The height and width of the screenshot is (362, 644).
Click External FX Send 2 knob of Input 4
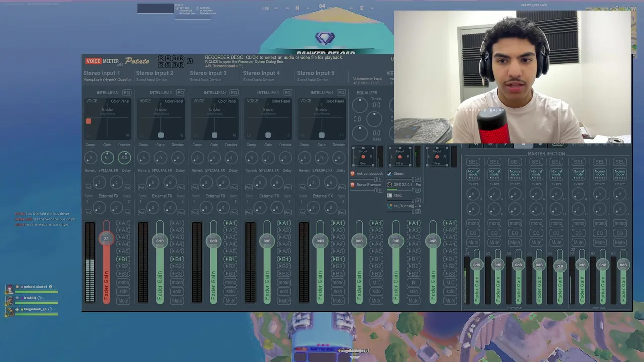[x=277, y=207]
